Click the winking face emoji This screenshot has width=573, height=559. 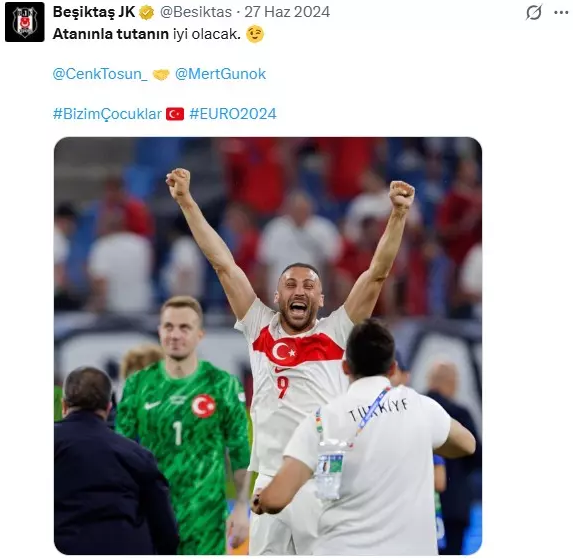coord(255,34)
